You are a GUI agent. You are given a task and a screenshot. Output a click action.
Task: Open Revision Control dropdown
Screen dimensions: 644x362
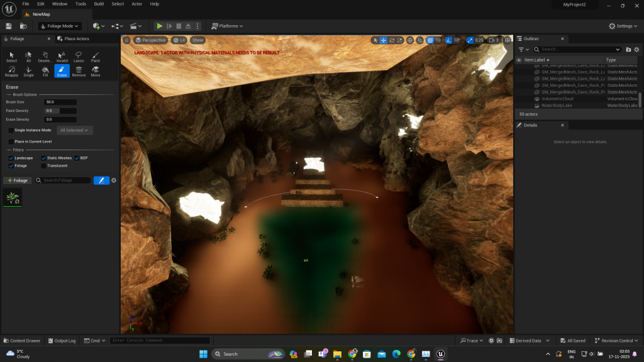[x=616, y=341]
